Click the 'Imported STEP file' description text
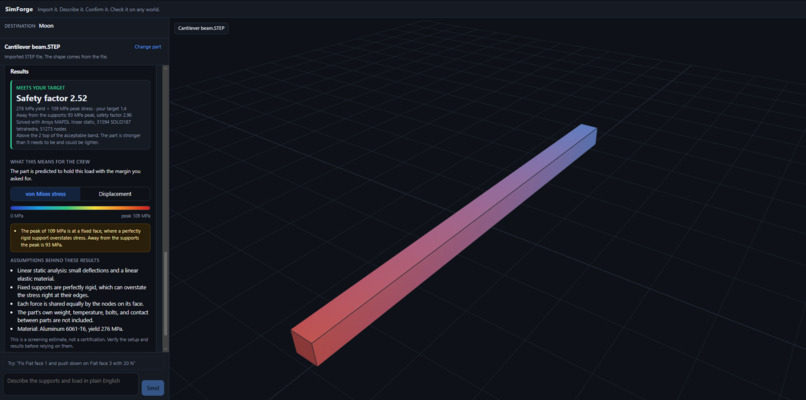The width and height of the screenshot is (806, 400). tap(56, 57)
